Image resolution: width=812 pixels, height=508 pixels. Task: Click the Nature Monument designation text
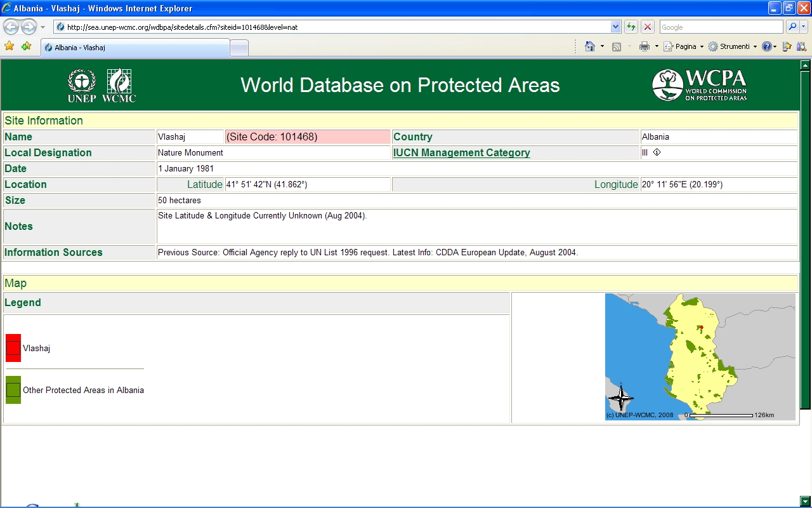(190, 152)
